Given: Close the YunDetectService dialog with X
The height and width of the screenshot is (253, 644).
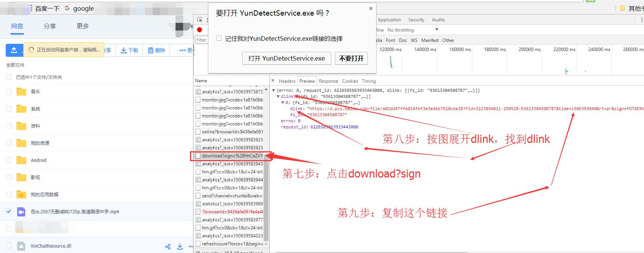Looking at the screenshot, I should (370, 8).
